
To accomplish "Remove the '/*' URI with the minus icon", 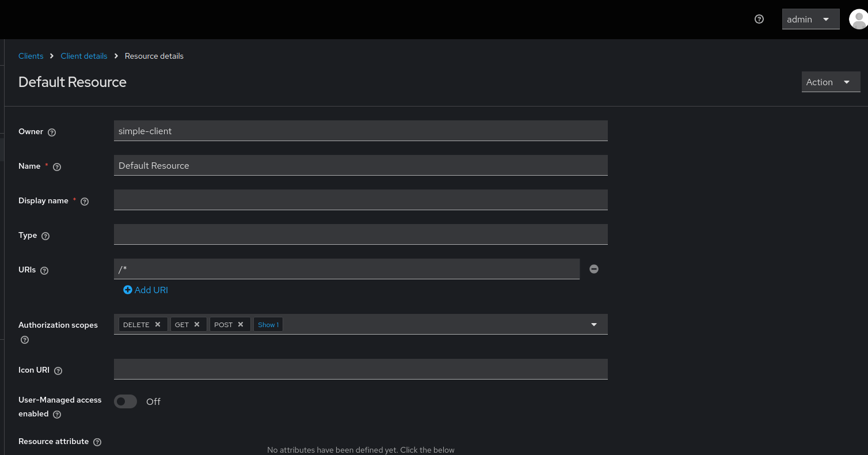I will [x=593, y=268].
